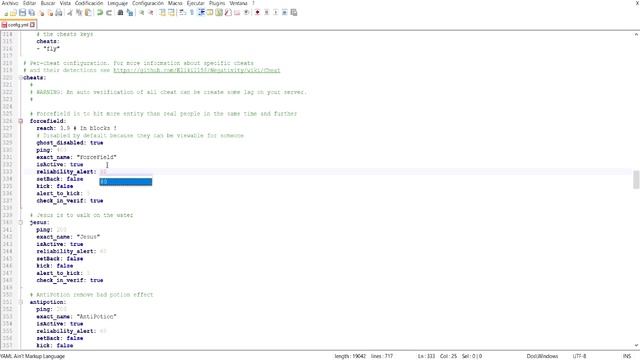
Task: Open the Configuración menu
Action: click(147, 3)
